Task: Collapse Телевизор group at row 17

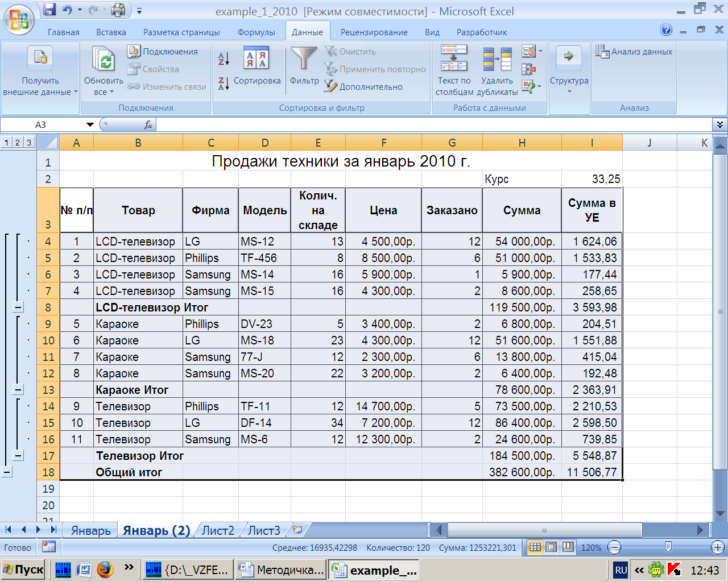Action: 18,456
